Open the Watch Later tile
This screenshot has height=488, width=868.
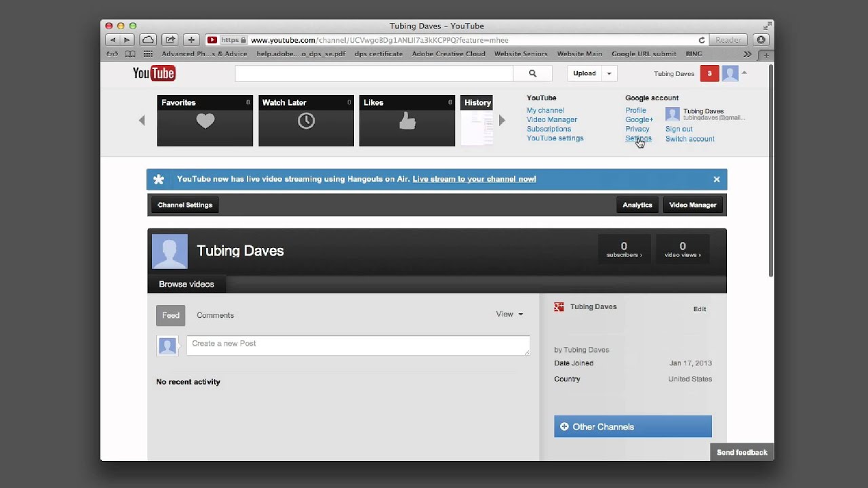306,121
